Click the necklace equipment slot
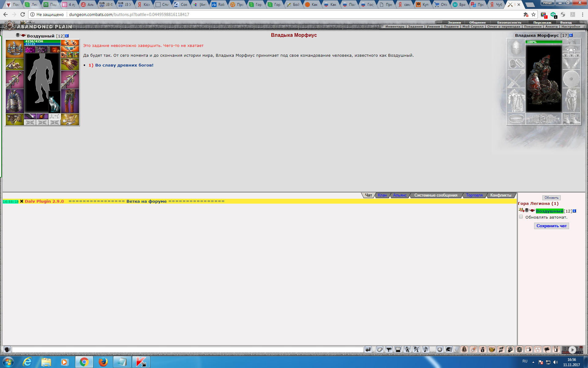This screenshot has width=588, height=368. [70, 49]
